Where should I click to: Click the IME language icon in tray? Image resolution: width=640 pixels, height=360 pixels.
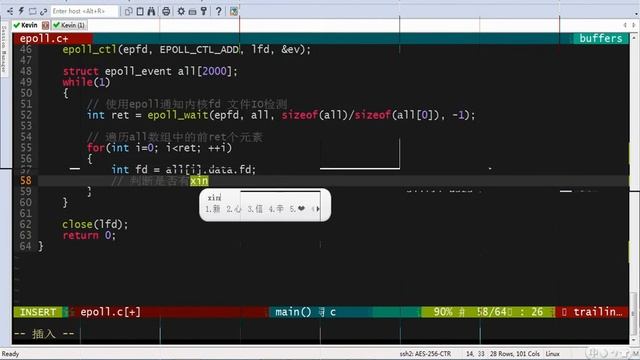tap(593, 353)
